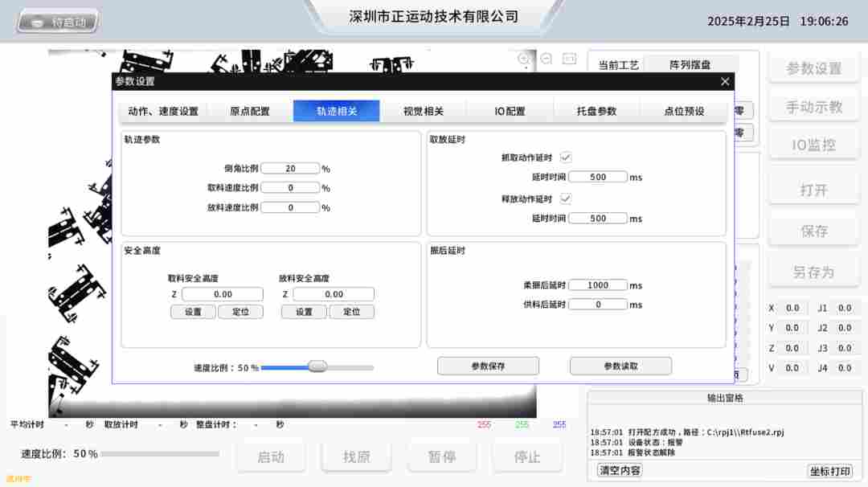Switch to the 动作、速度设置 tab
This screenshot has width=868, height=487.
[163, 111]
